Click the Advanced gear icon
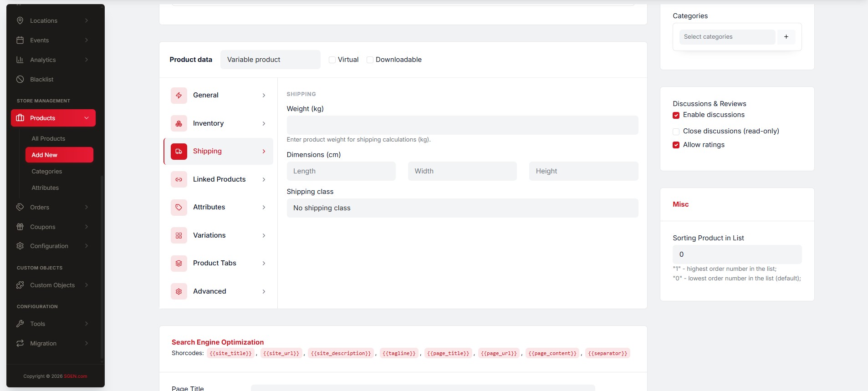868x391 pixels. click(x=179, y=291)
